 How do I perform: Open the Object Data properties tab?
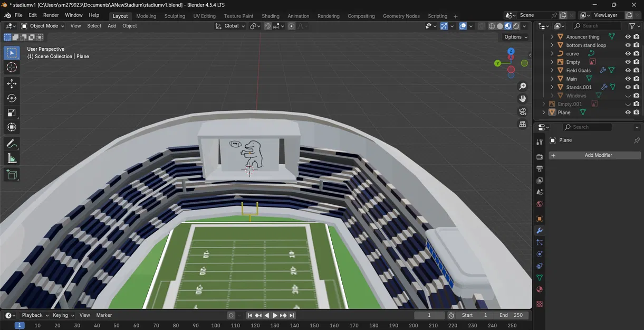540,278
